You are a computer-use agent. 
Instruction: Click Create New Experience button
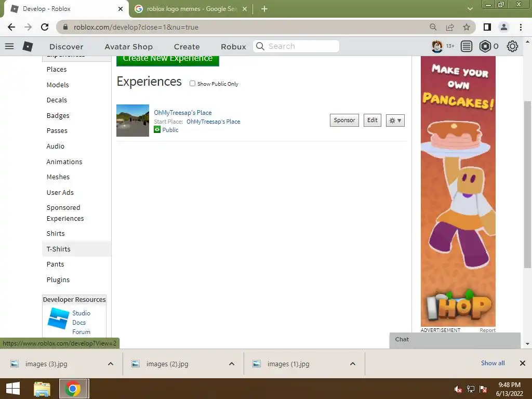point(168,60)
